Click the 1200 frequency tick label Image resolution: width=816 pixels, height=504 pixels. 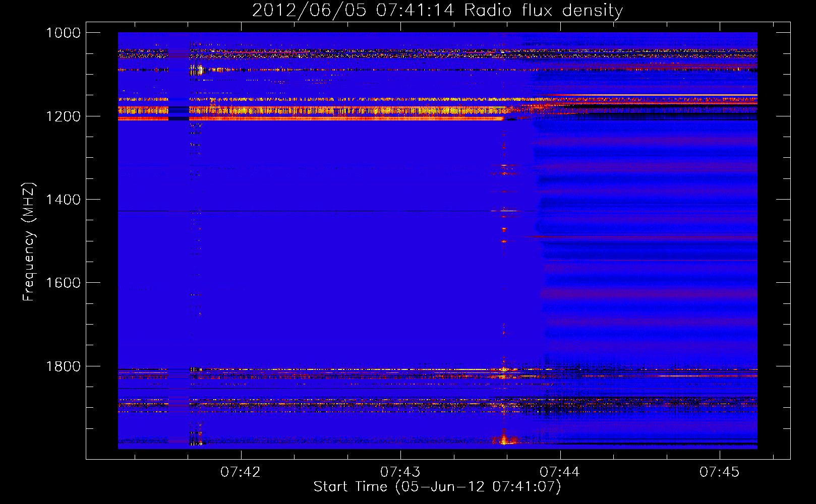(63, 116)
